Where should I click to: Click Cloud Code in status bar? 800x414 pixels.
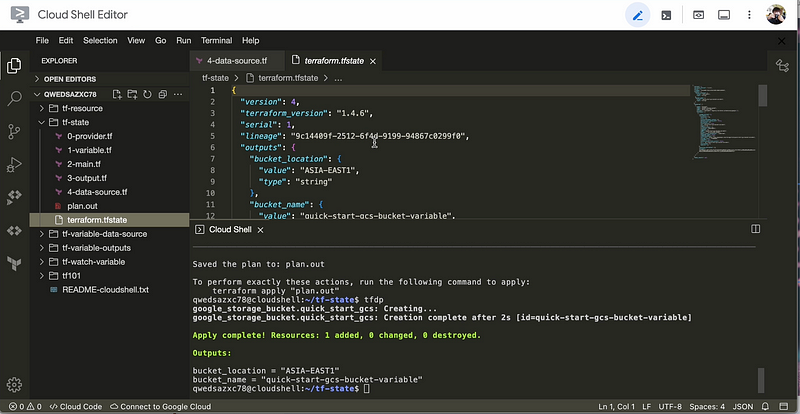coord(76,407)
